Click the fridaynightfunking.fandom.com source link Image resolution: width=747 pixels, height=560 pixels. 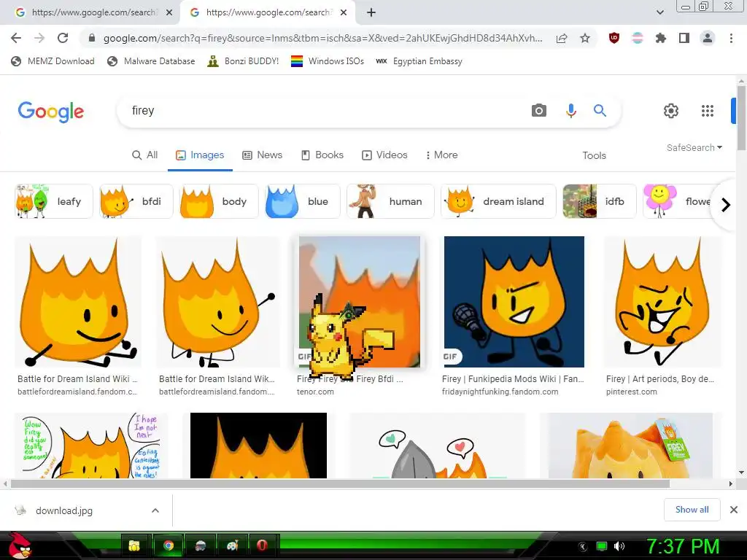pyautogui.click(x=500, y=392)
